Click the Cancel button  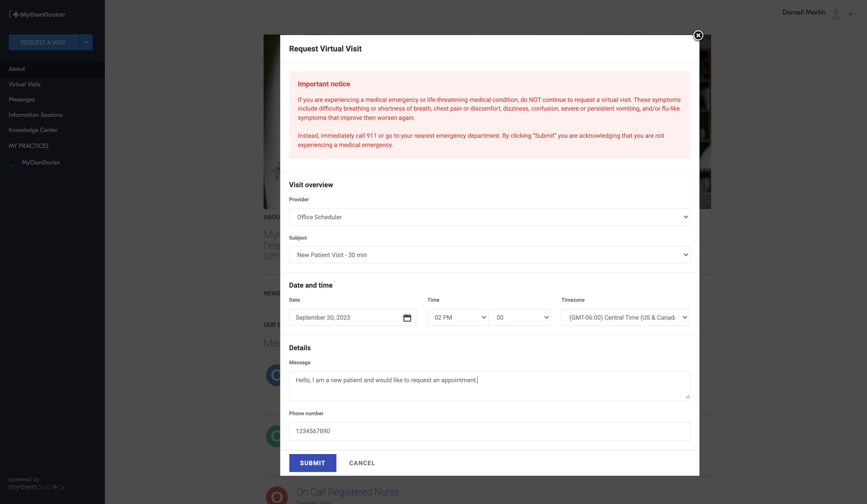362,463
